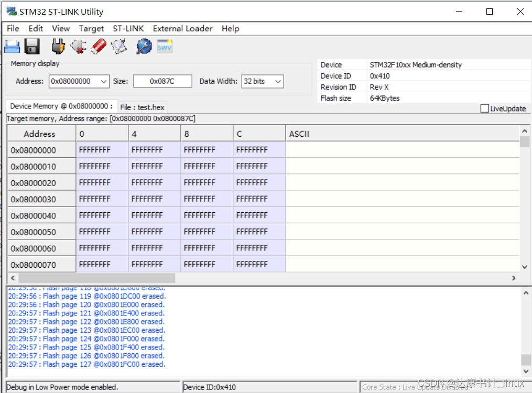
Task: Click the Connect to target plug icon
Action: [x=58, y=47]
